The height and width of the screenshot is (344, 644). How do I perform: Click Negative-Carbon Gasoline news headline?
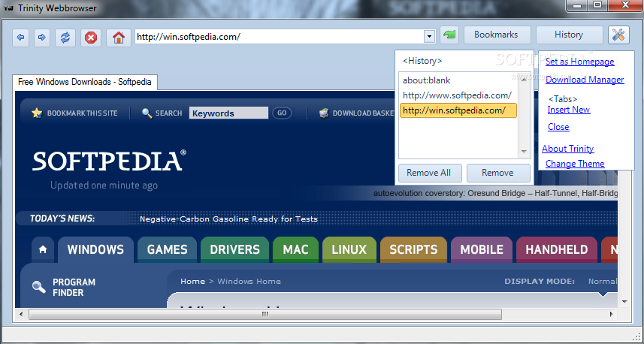(x=228, y=219)
